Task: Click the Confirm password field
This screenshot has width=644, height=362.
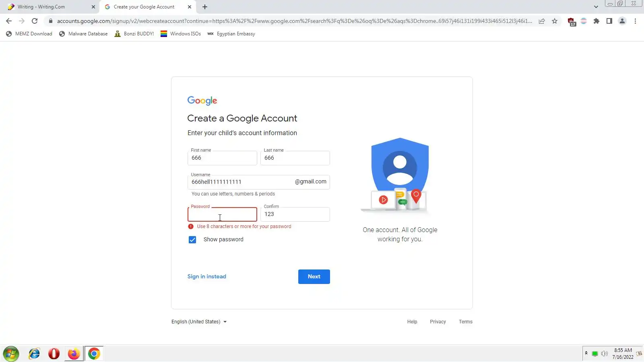Action: [x=295, y=214]
